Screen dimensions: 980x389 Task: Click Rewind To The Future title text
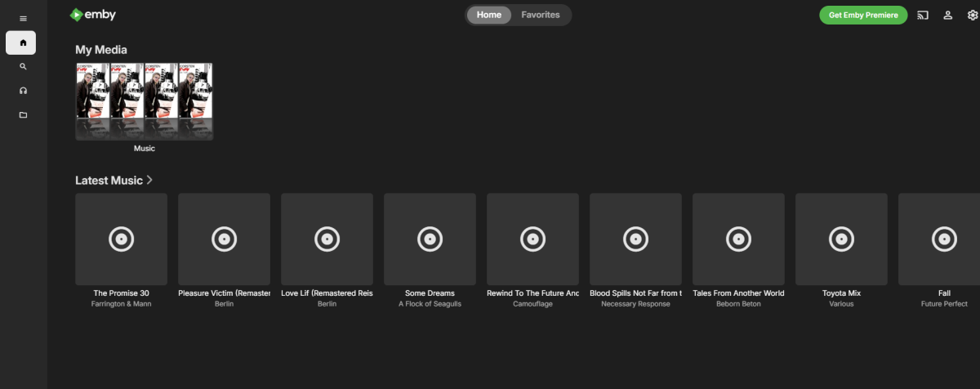532,293
